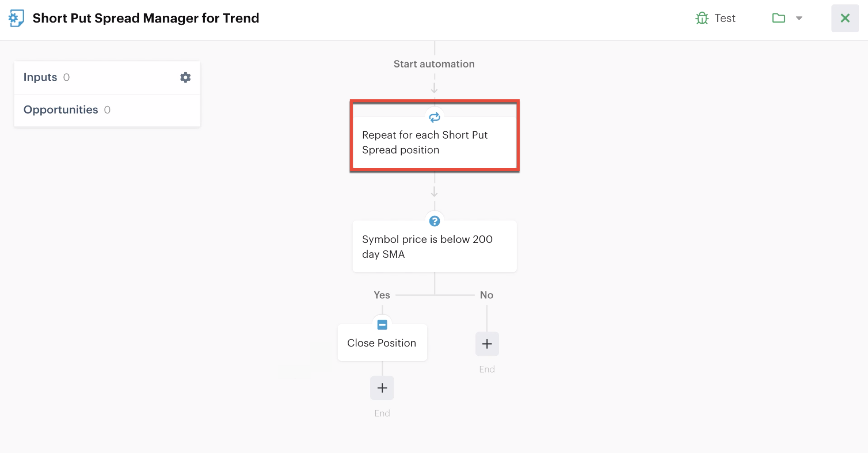868x453 pixels.
Task: Click the No branch label
Action: click(486, 295)
